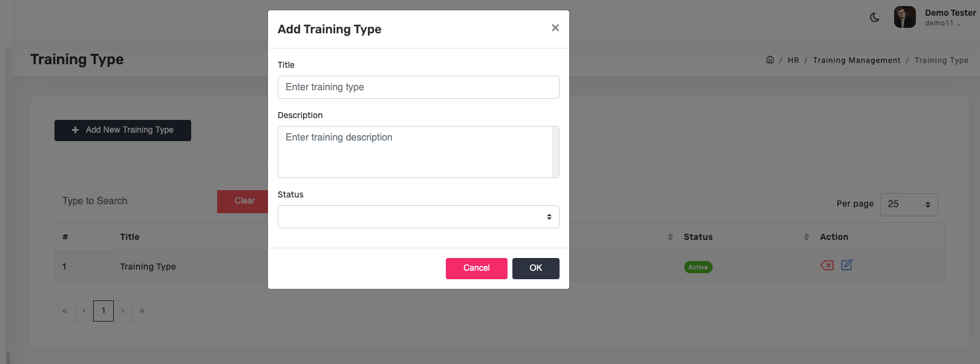This screenshot has height=364, width=980.
Task: Click the Description textarea scrollbar
Action: pos(555,152)
